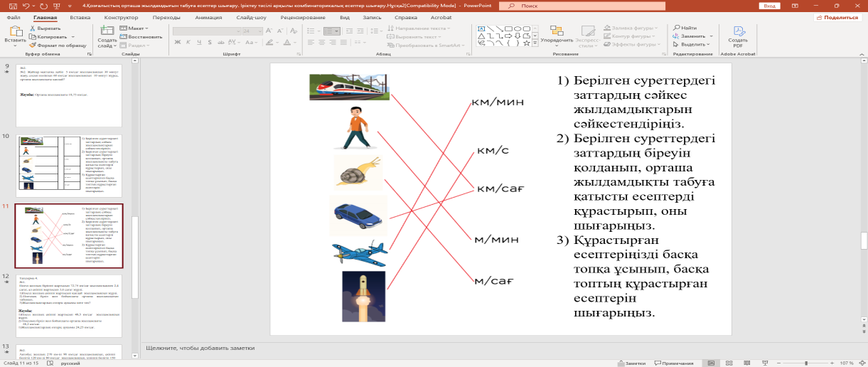
Task: Click the Sign in (Вход) button
Action: 768,5
